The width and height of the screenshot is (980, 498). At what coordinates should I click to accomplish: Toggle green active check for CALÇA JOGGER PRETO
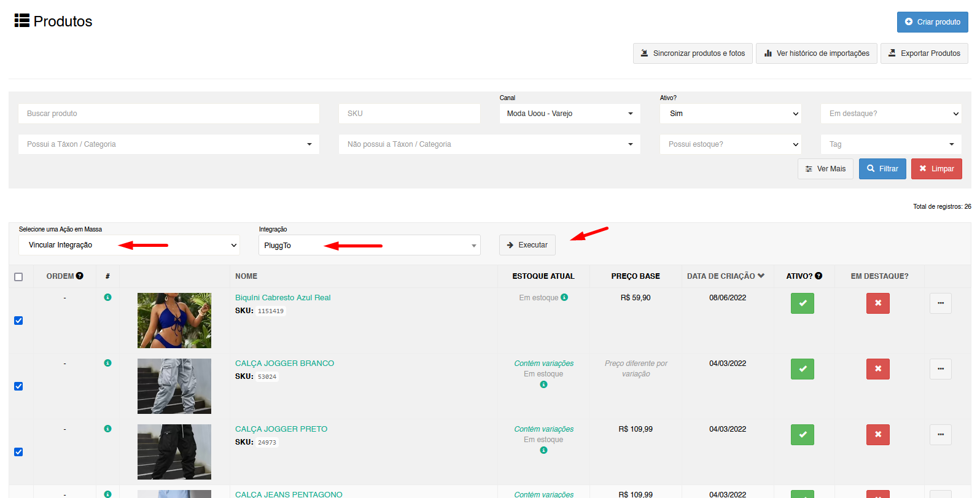803,435
